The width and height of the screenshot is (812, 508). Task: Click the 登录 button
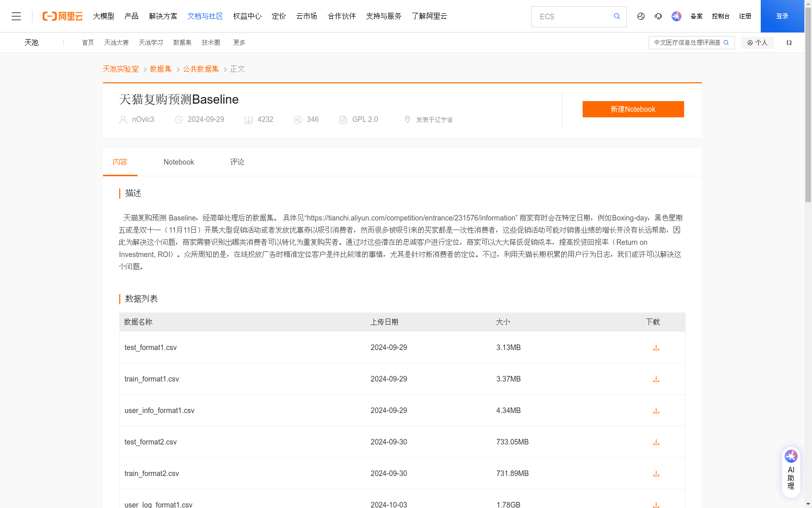click(782, 16)
